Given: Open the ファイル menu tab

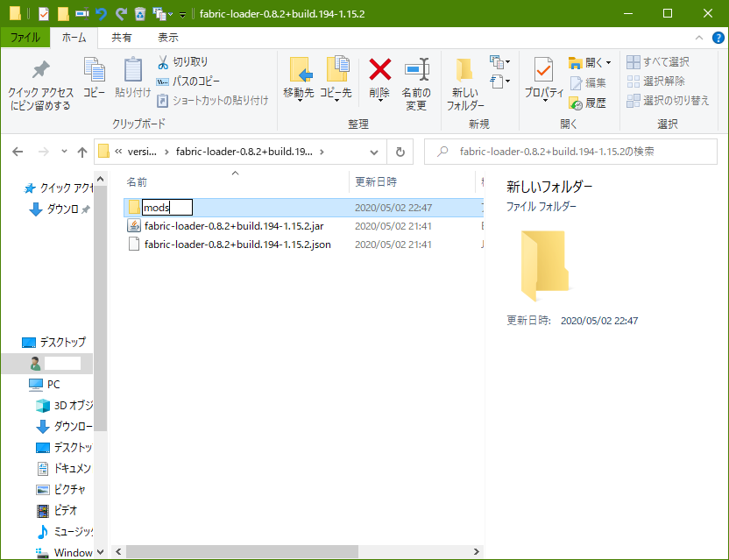Looking at the screenshot, I should tap(25, 38).
